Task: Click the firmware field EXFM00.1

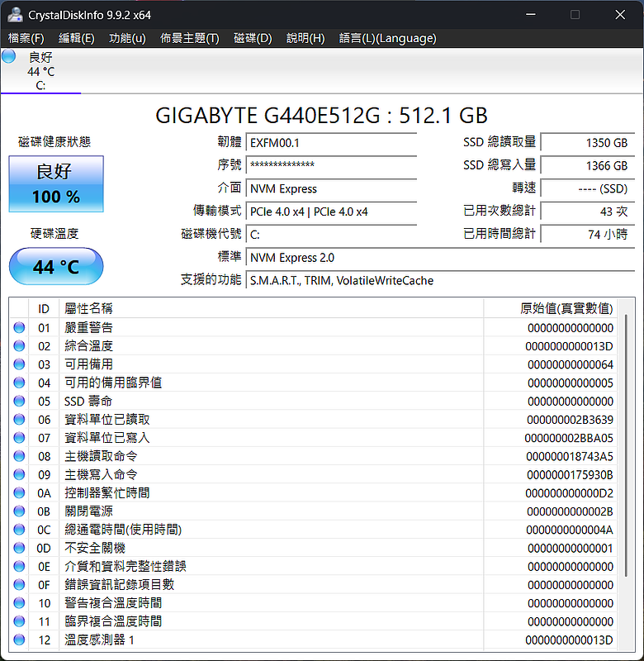Action: point(331,143)
